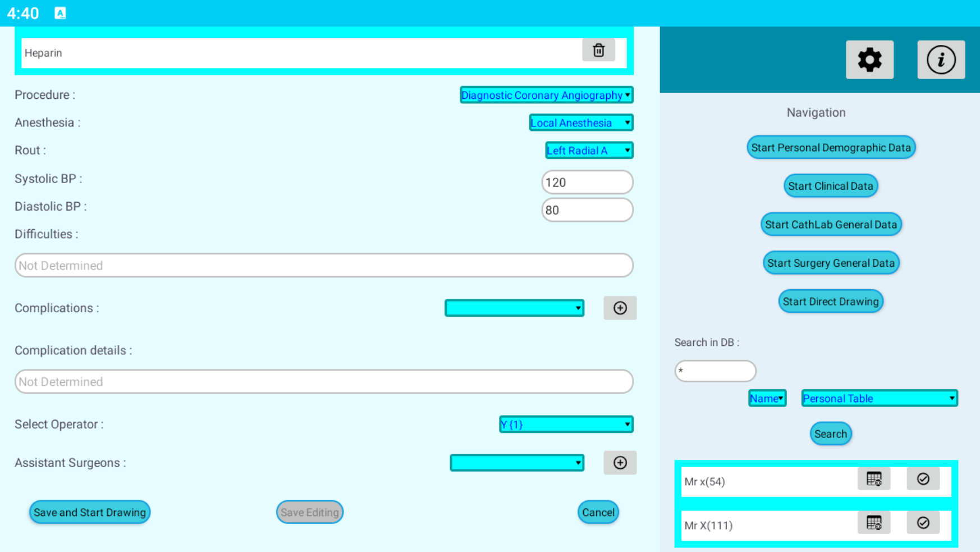Open table view icon for Mr X(111)
The image size is (980, 552).
873,523
